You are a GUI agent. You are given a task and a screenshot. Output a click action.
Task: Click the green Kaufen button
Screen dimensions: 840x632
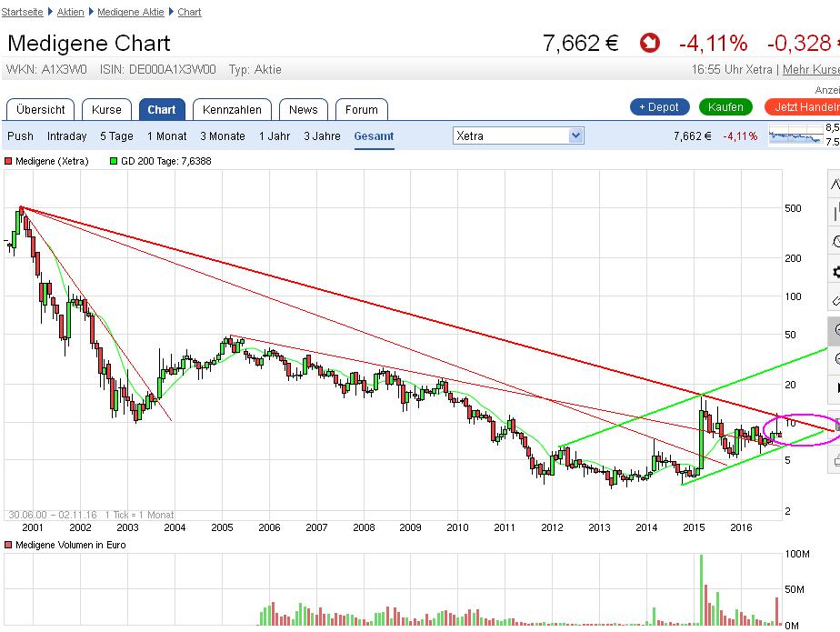[725, 106]
